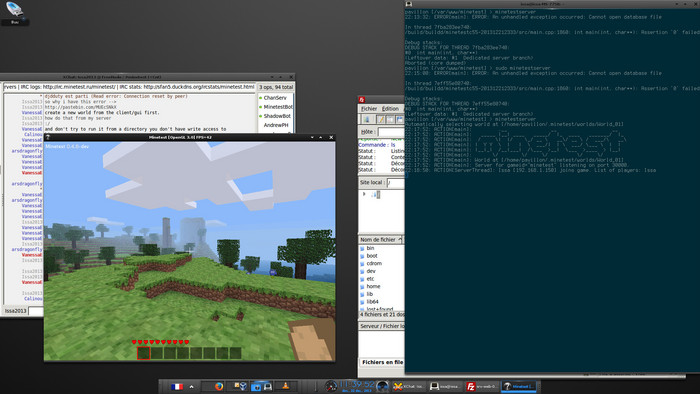The height and width of the screenshot is (394, 700).
Task: Select ChanServ in the user list
Action: click(x=275, y=98)
